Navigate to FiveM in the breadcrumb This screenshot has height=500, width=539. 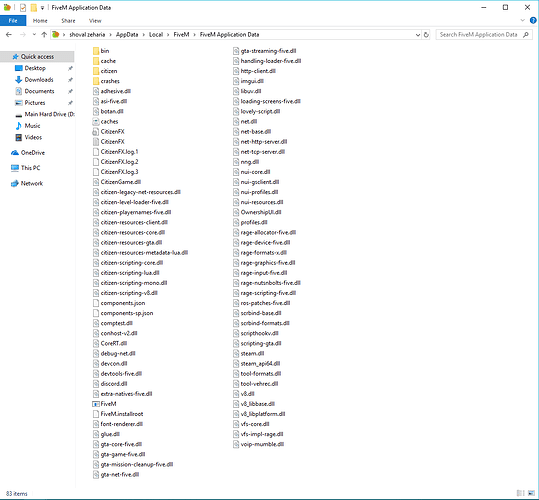click(181, 35)
